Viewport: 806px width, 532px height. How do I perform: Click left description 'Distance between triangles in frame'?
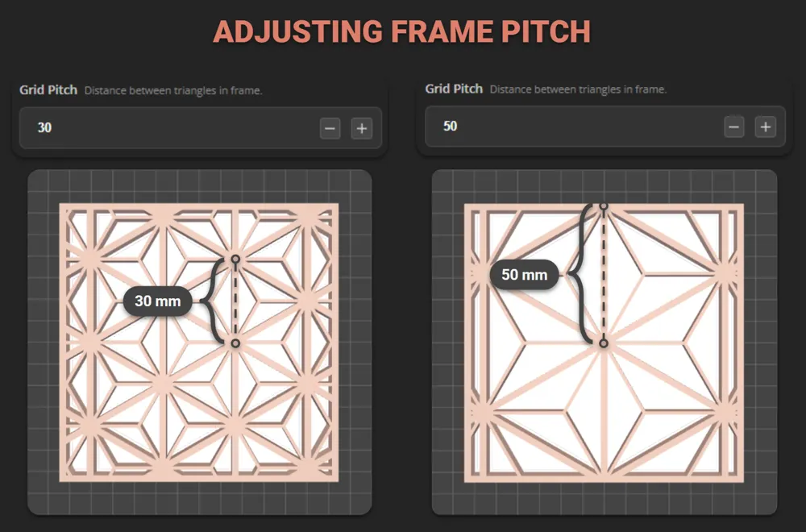173,90
